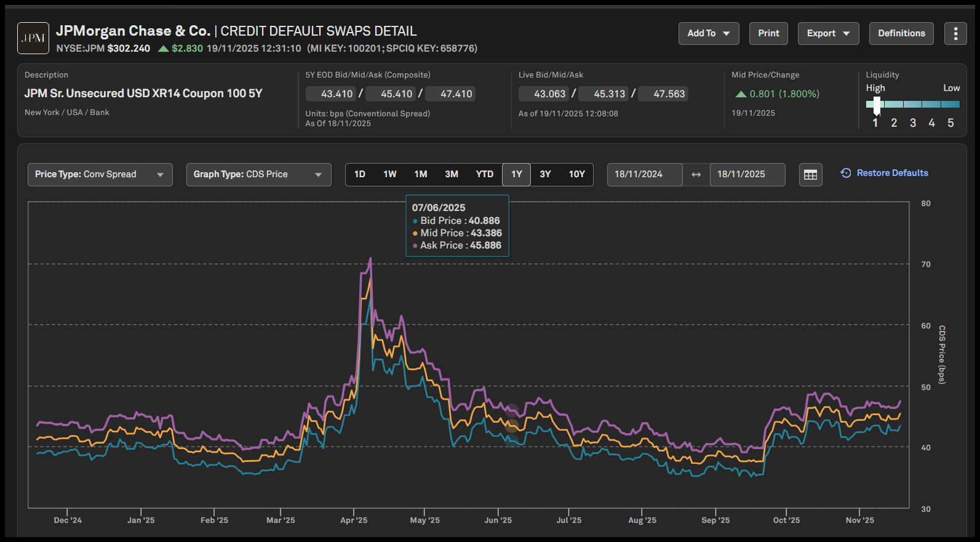Click the liquidity scale slider marker

[x=877, y=105]
